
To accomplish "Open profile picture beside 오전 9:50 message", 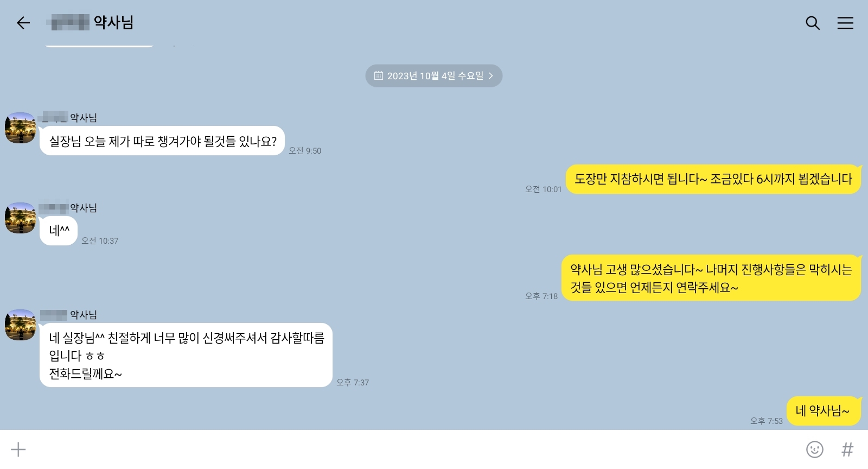I will pos(20,128).
